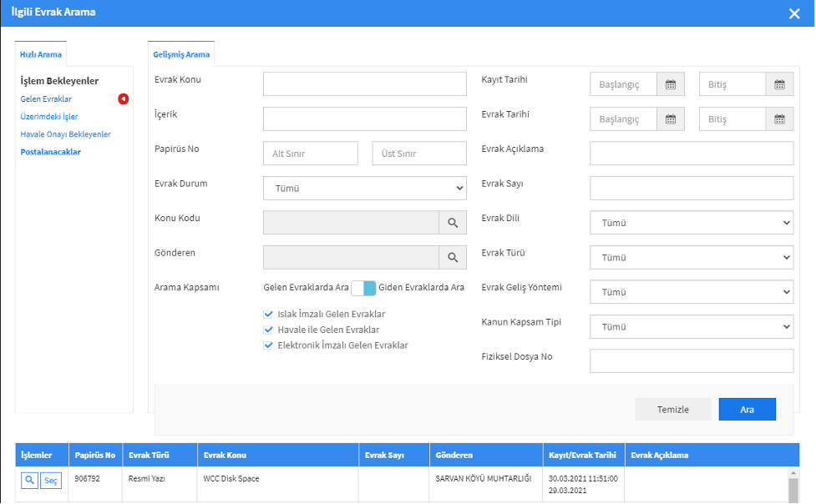This screenshot has height=504, width=816.
Task: Open Kayıt Tarihi Bitiş calendar picker
Action: coord(779,84)
